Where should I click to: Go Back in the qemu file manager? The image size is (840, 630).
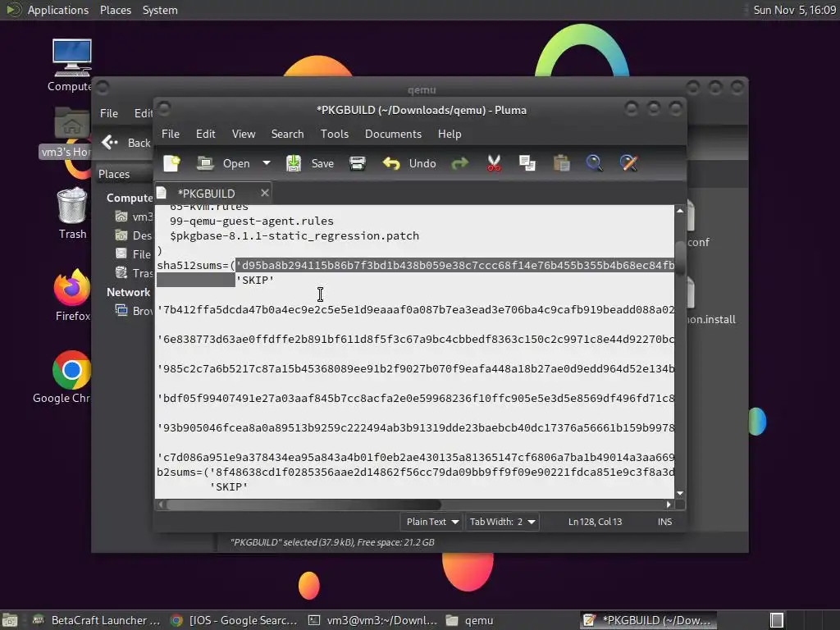(126, 143)
